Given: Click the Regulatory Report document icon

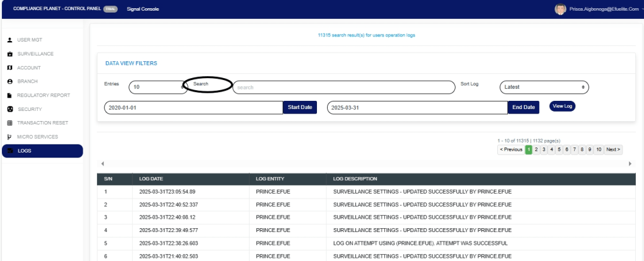Looking at the screenshot, I should point(9,96).
